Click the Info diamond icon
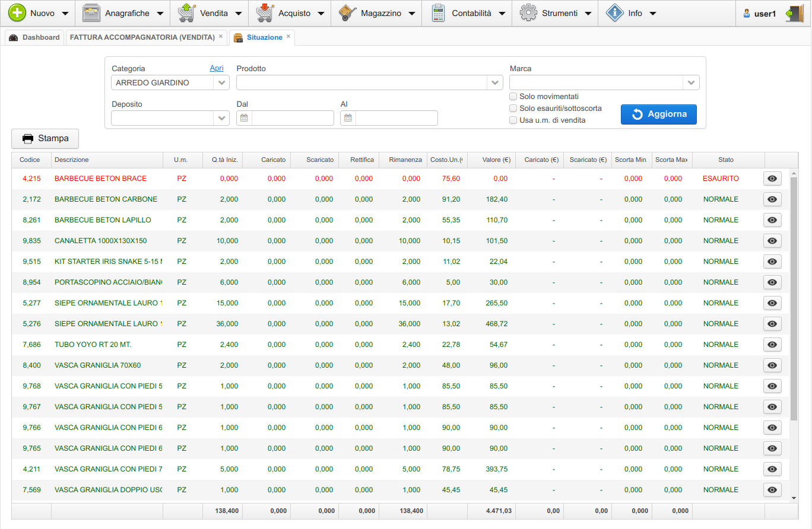Screen dimensions: 812x529 [615, 13]
